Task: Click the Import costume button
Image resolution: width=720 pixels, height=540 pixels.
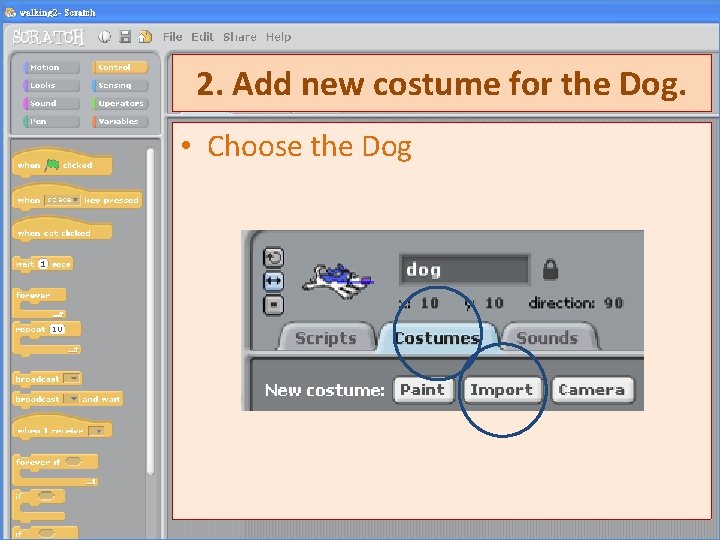Action: 501,390
